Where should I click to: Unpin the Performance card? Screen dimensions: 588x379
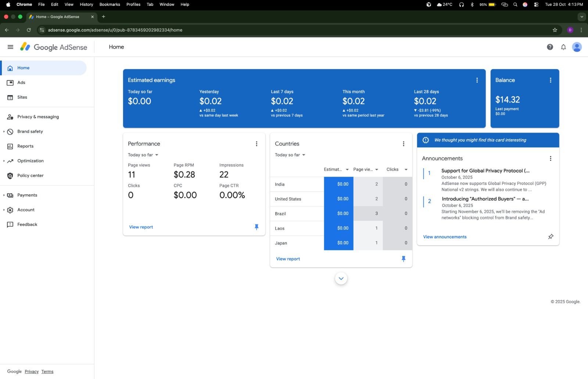click(257, 227)
